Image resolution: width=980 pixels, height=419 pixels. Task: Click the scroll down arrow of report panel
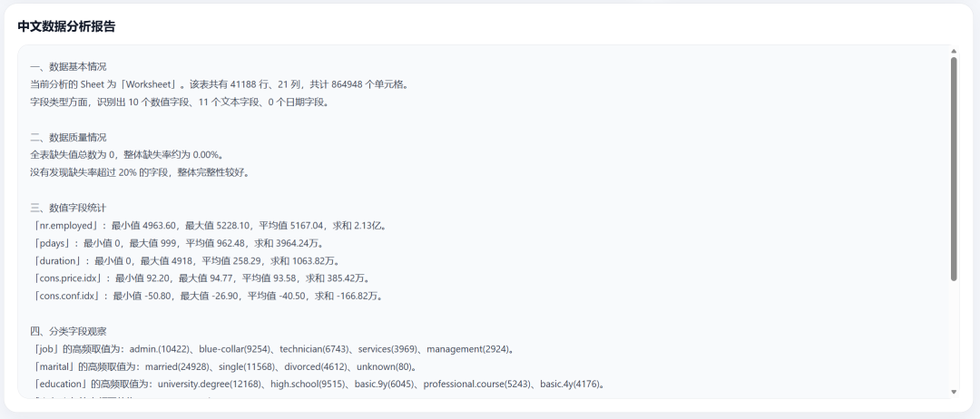point(954,392)
